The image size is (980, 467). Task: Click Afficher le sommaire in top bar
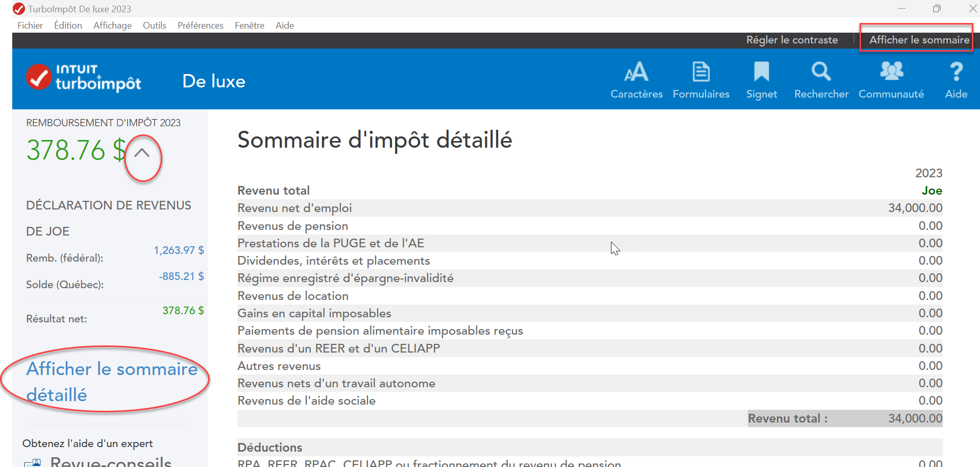pos(919,40)
